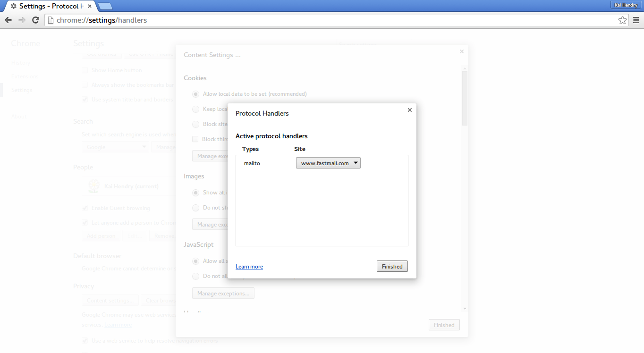This screenshot has width=644, height=353.
Task: Select the Allow local data radio button
Action: pyautogui.click(x=195, y=94)
